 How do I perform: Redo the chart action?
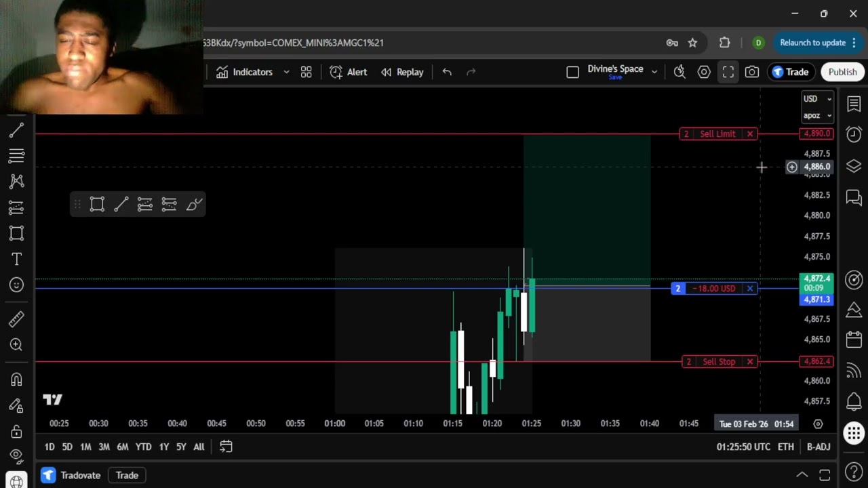tap(471, 72)
